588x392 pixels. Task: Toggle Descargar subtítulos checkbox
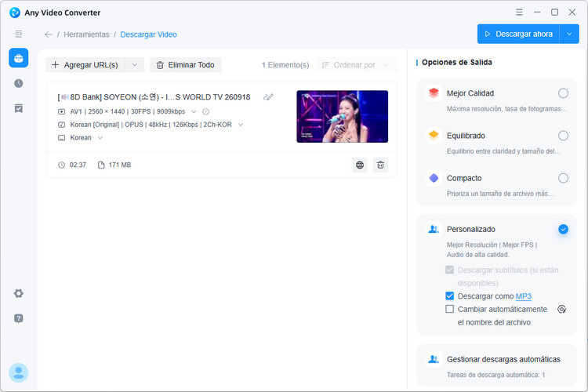[x=450, y=270]
